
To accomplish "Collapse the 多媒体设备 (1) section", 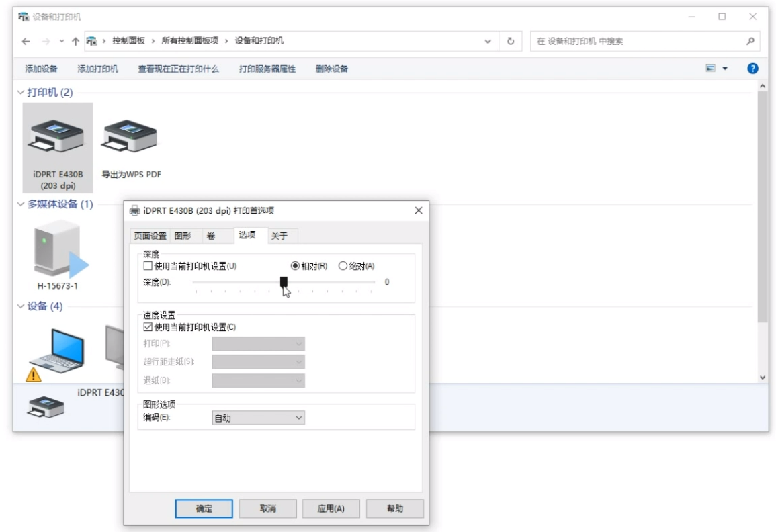I will (x=20, y=204).
